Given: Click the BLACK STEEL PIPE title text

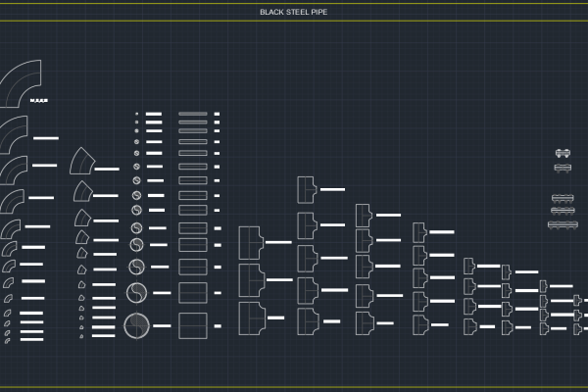Looking at the screenshot, I should coord(293,13).
